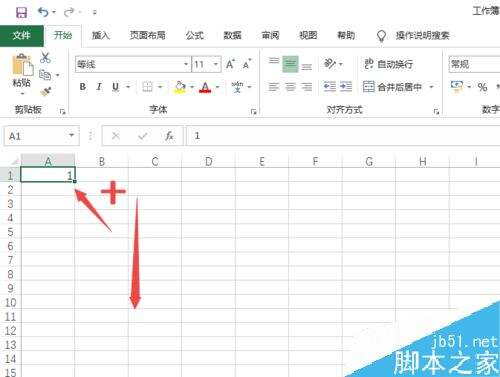Open the text orientation icon
The width and height of the screenshot is (500, 377).
[330, 64]
